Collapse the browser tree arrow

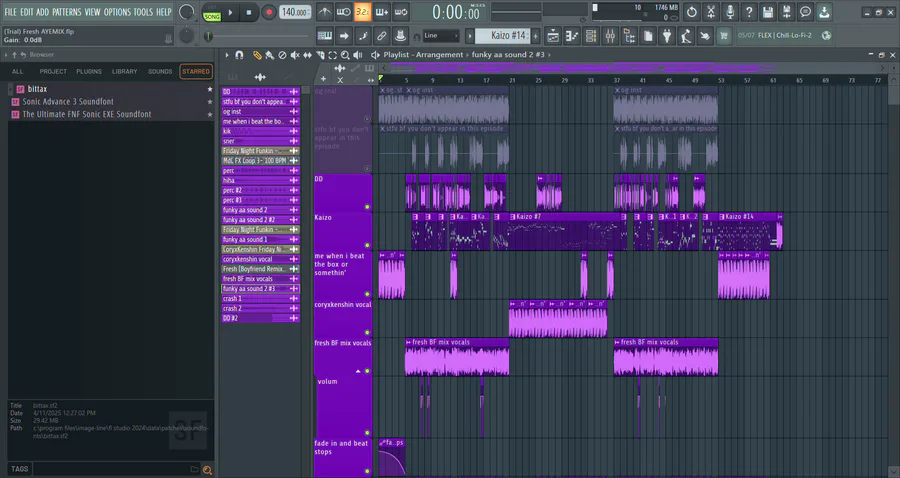coord(6,55)
